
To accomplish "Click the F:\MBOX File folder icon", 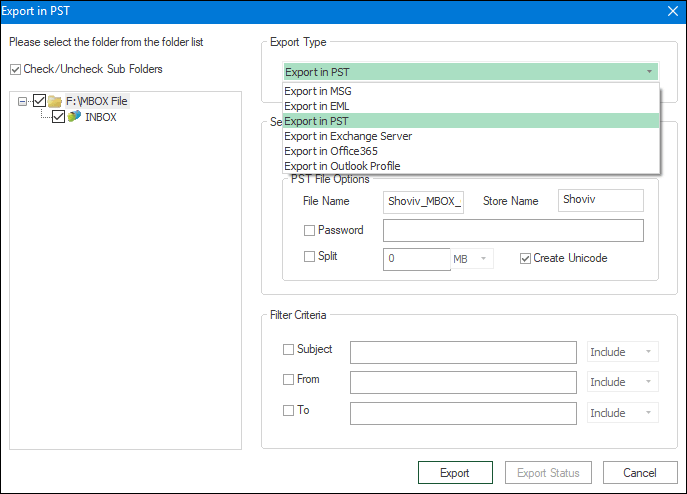I will (55, 102).
